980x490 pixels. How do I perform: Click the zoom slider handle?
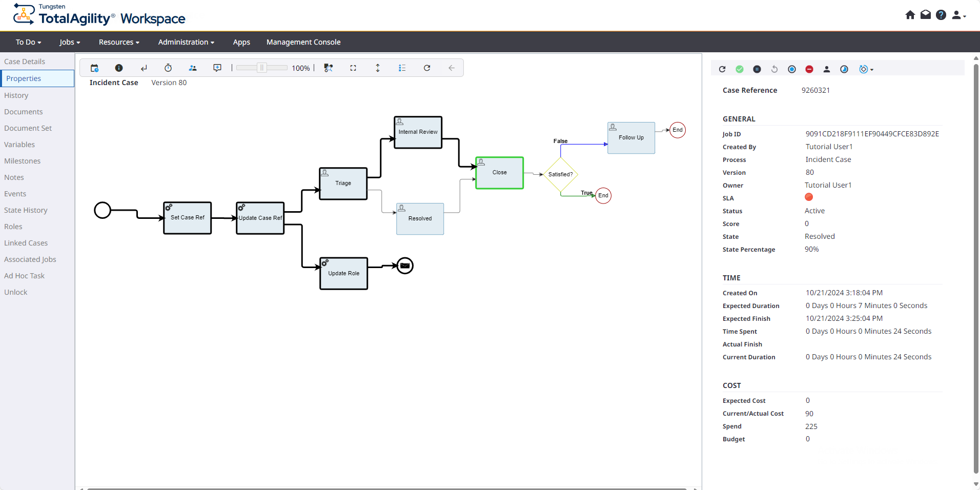point(262,68)
